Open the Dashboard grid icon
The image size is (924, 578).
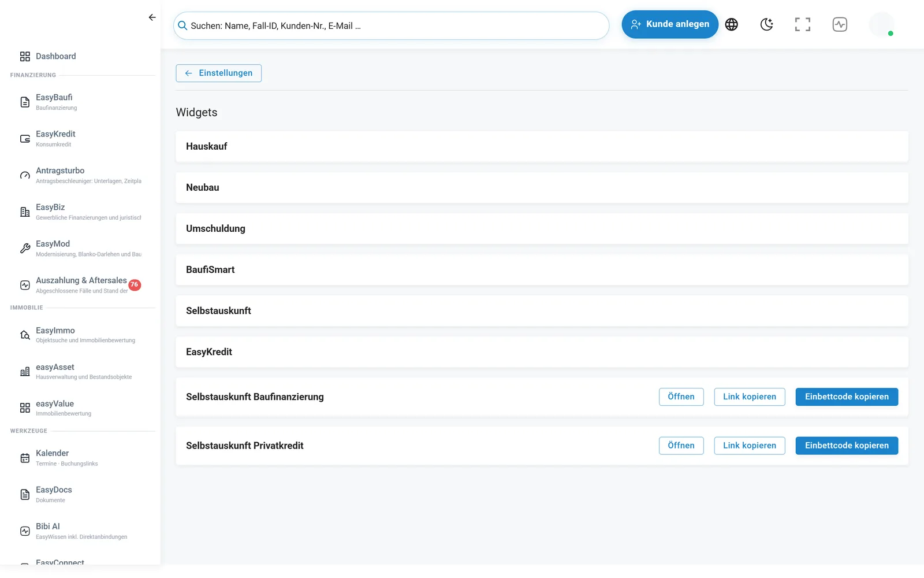click(25, 56)
